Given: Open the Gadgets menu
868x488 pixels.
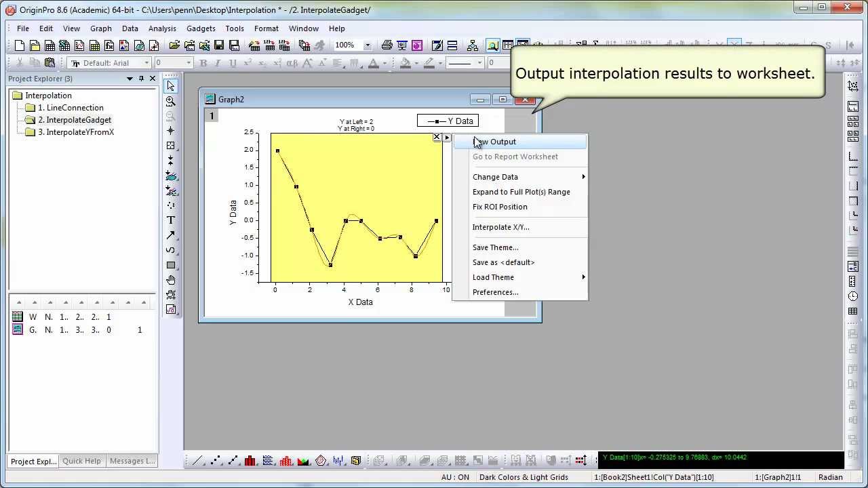Looking at the screenshot, I should coord(201,28).
